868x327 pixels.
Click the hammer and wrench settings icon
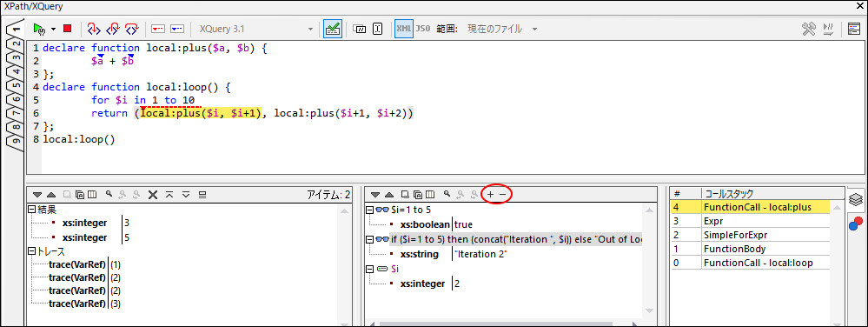point(809,29)
